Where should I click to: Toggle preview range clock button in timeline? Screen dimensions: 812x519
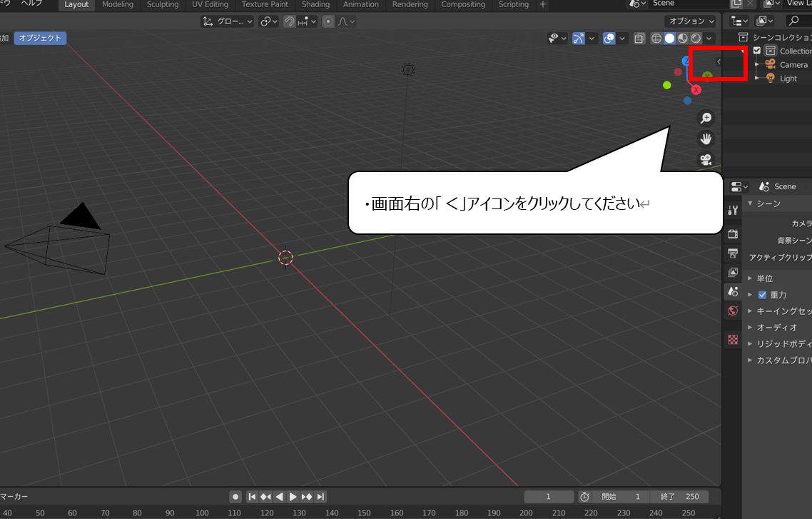(x=584, y=497)
